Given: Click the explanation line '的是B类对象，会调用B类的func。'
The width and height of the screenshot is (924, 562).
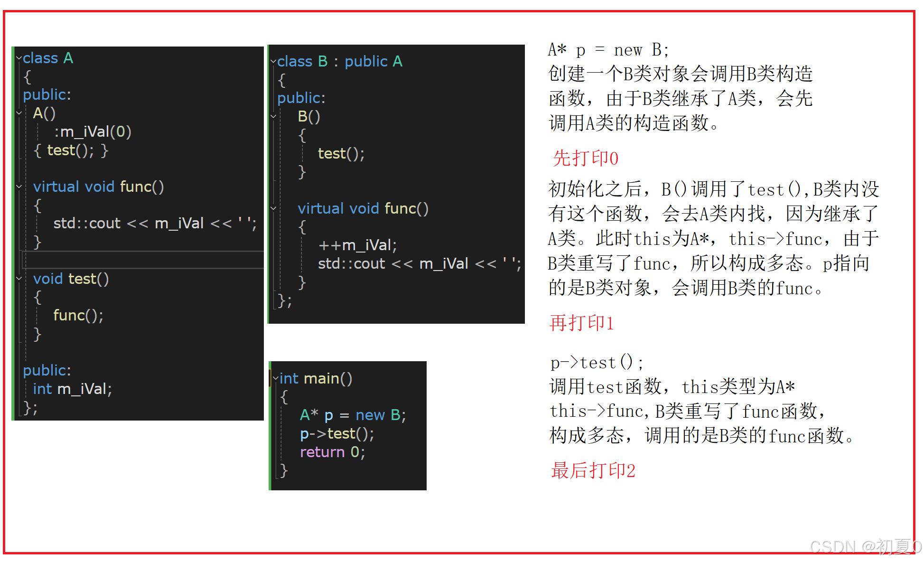Looking at the screenshot, I should point(686,288).
